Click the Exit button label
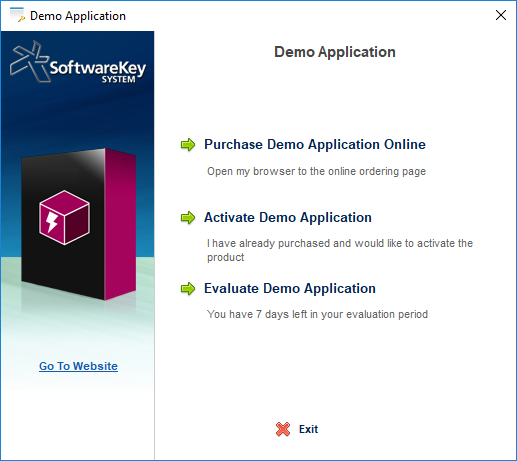517x461 pixels. click(x=308, y=429)
